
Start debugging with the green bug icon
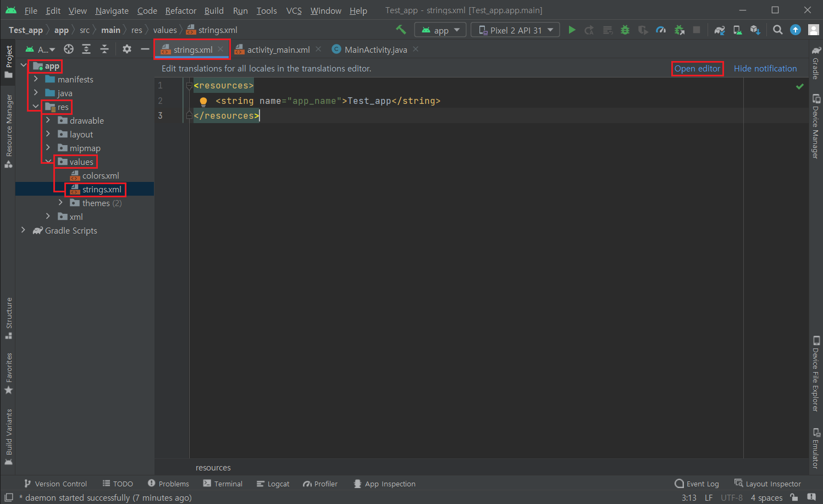tap(625, 30)
